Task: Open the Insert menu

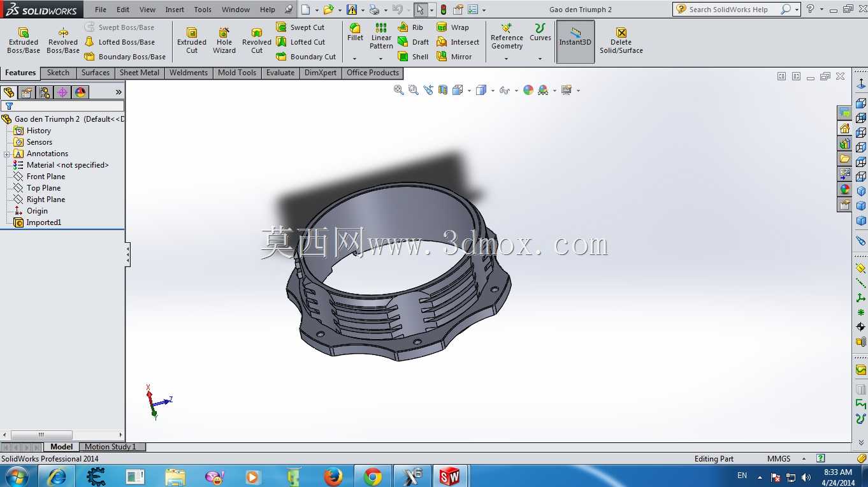Action: click(x=175, y=10)
